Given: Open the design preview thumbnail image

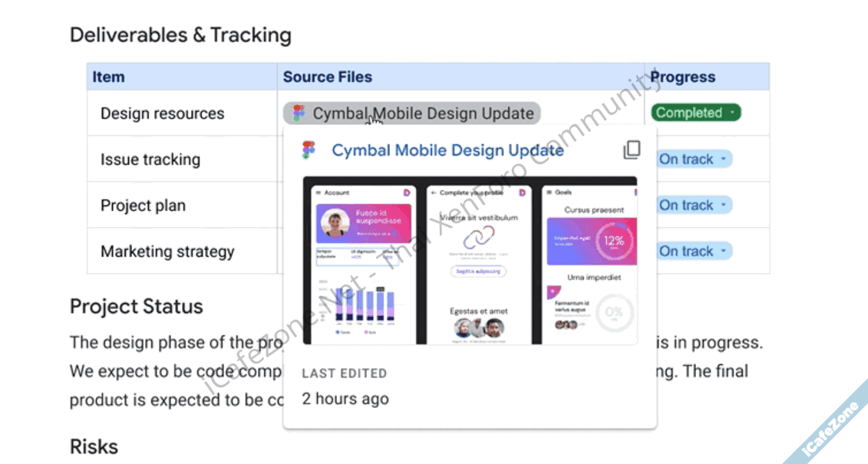Looking at the screenshot, I should coord(470,261).
